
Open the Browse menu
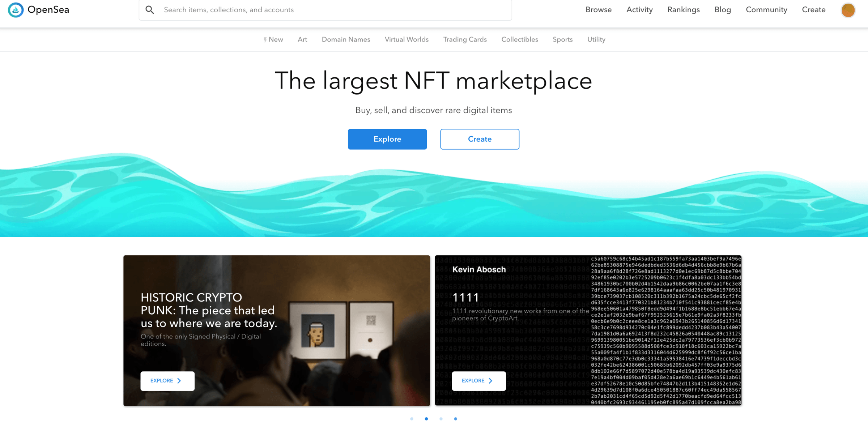tap(599, 10)
